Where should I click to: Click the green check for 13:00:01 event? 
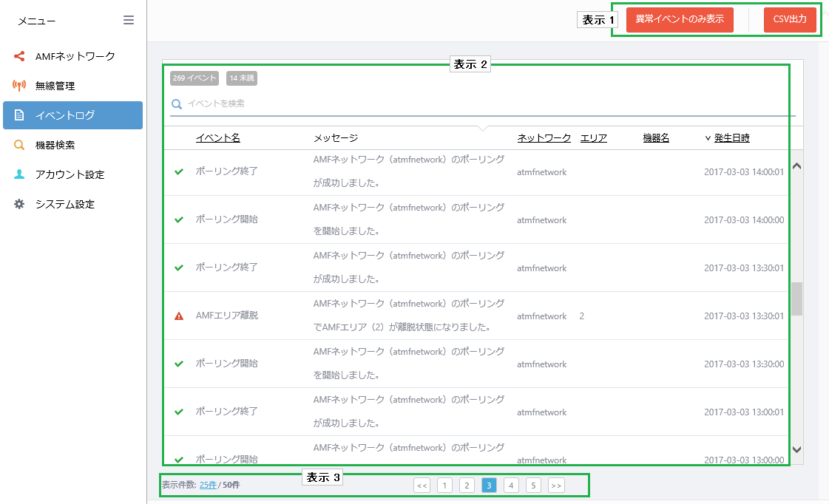[x=179, y=412]
